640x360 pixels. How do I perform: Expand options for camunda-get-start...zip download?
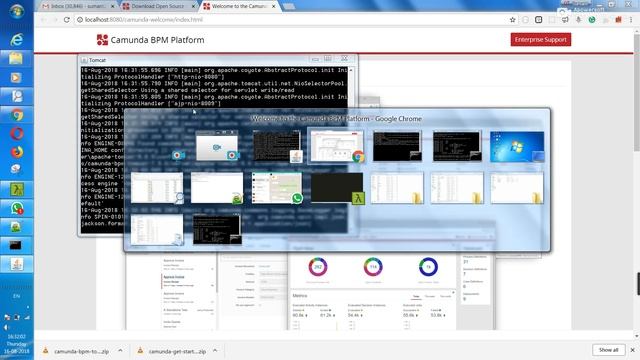(215, 351)
